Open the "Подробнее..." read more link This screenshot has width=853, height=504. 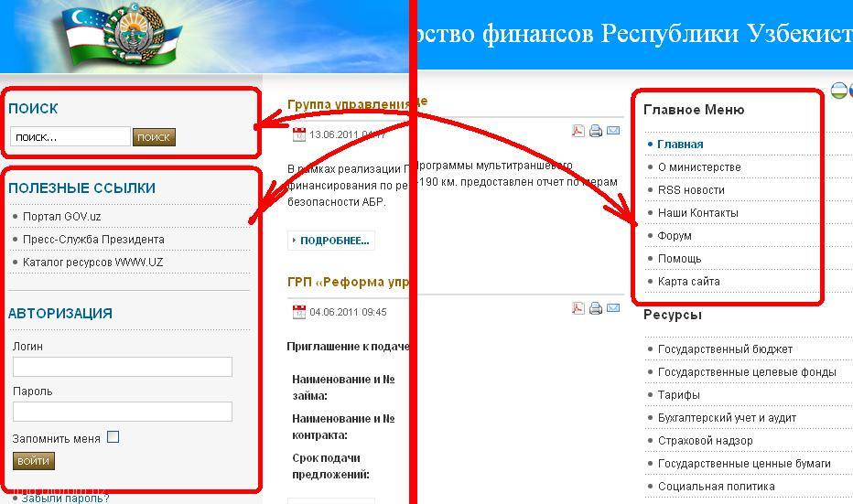[331, 241]
